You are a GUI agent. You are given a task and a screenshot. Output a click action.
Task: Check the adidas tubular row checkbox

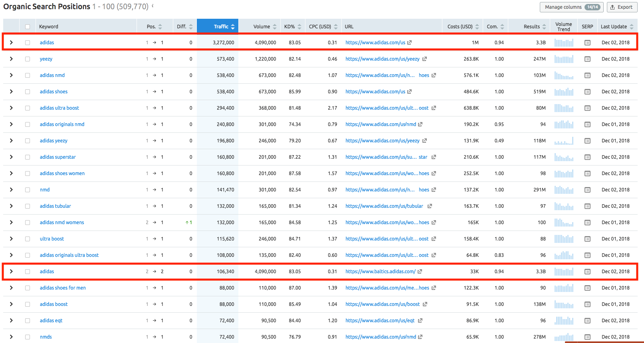point(28,206)
